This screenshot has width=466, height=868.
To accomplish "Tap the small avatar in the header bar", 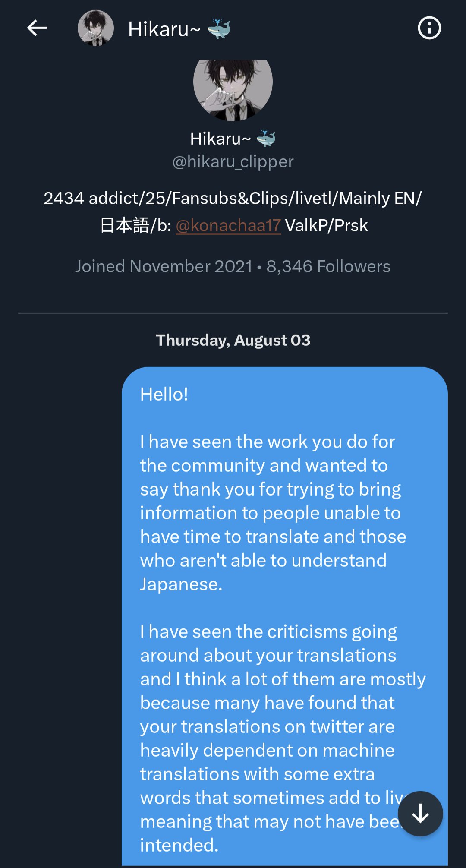I will click(96, 28).
